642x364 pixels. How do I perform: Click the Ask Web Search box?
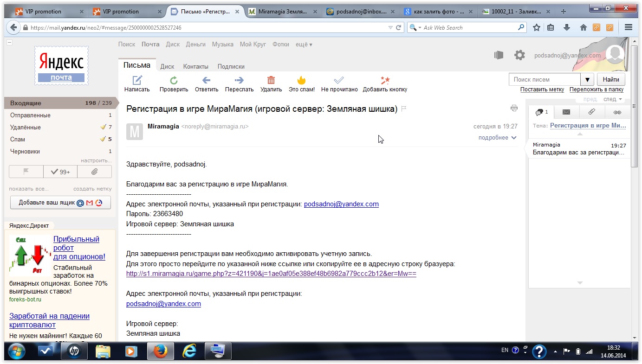(467, 28)
